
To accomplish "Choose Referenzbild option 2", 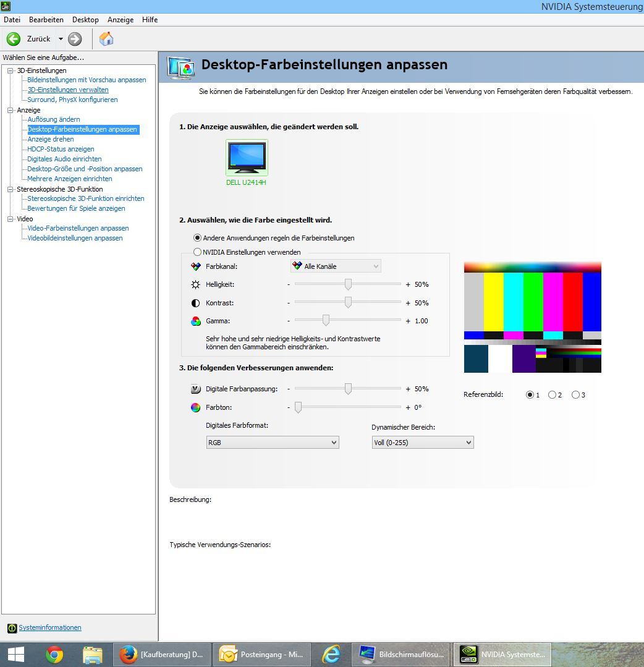I will pos(552,395).
